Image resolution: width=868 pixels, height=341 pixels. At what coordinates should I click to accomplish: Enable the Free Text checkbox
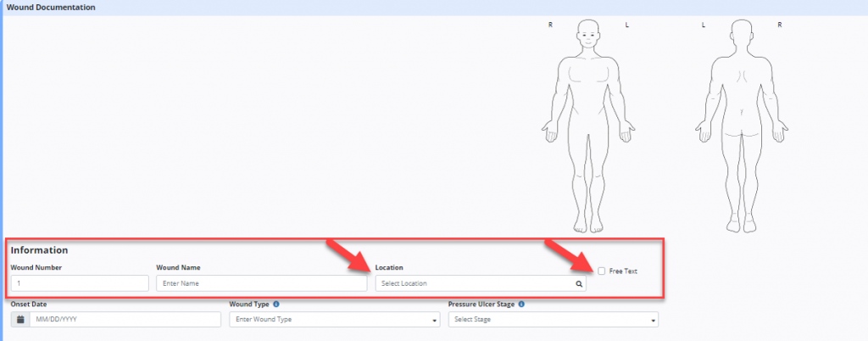tap(602, 271)
